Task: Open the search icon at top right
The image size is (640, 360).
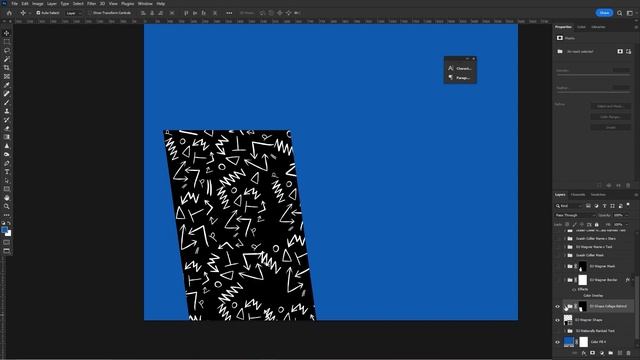Action: click(x=620, y=13)
